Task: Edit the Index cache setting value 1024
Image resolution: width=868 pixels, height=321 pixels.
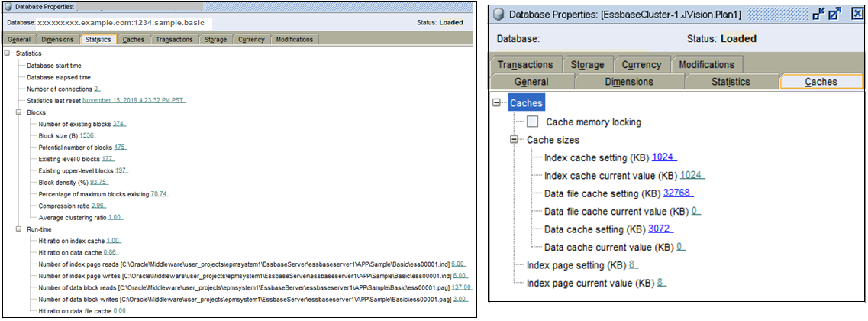Action: (x=664, y=158)
